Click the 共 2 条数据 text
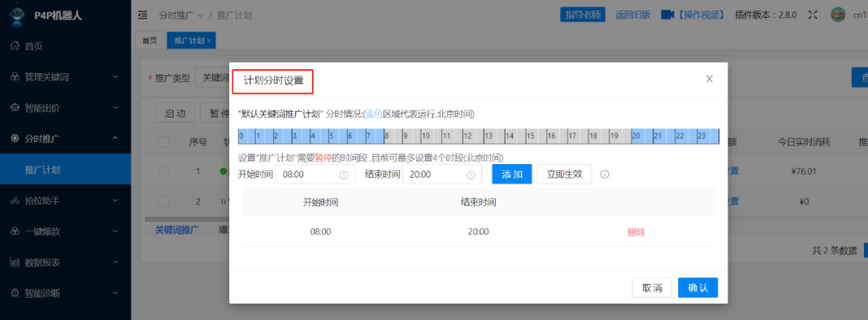 coord(834,250)
